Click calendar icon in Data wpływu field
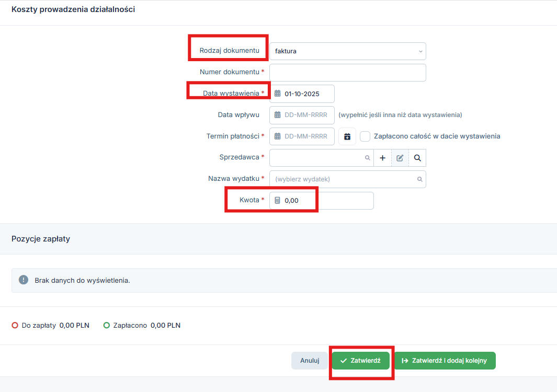 click(278, 115)
